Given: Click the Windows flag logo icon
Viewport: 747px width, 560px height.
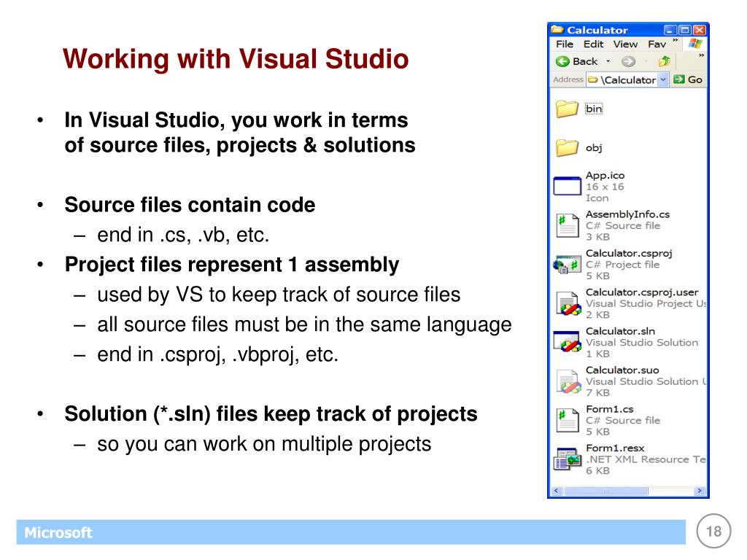Looking at the screenshot, I should pyautogui.click(x=695, y=44).
